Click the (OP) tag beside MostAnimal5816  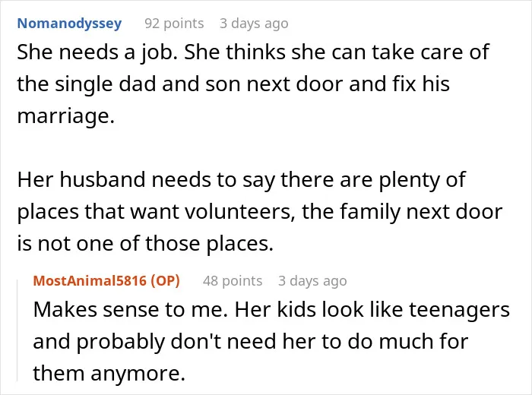tap(165, 281)
